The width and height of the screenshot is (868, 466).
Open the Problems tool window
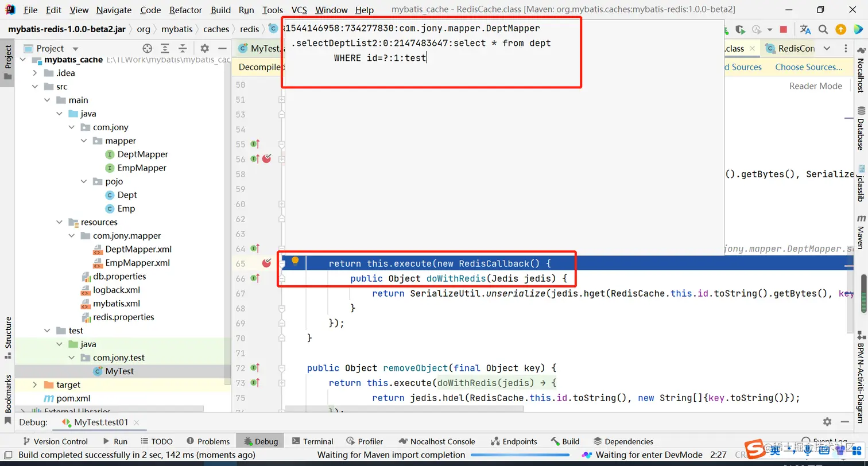[207, 441]
